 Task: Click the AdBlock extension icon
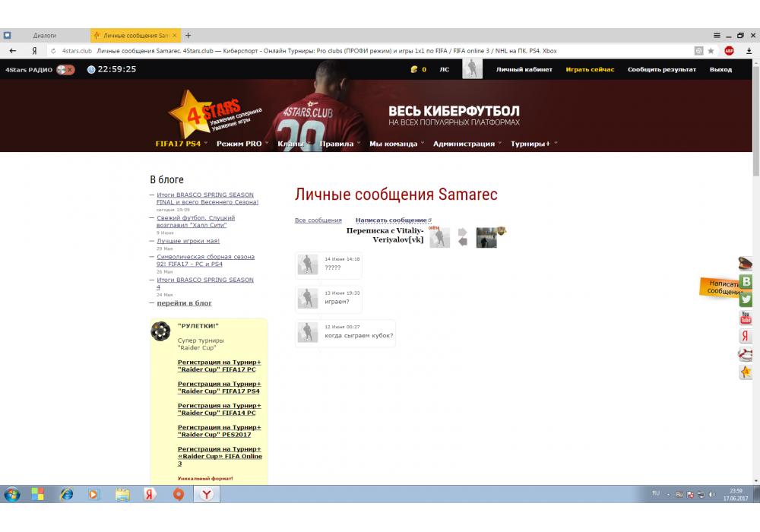coord(729,51)
